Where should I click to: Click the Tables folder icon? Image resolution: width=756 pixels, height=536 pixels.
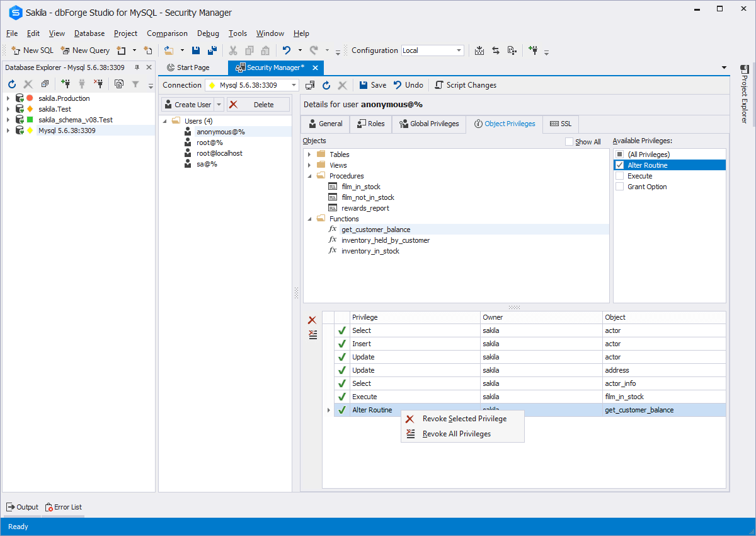(321, 154)
